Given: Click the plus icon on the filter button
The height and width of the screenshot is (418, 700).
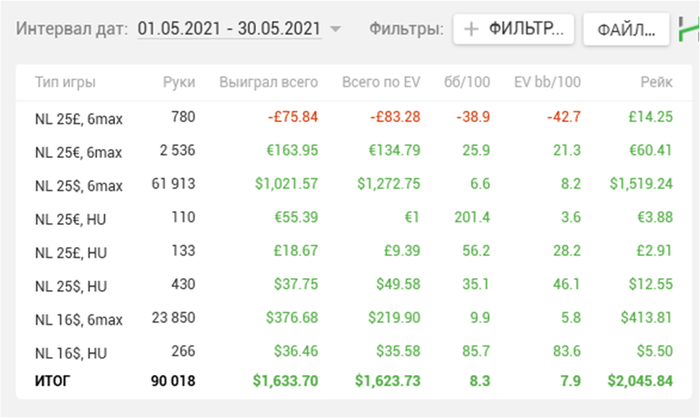Looking at the screenshot, I should coord(470,29).
